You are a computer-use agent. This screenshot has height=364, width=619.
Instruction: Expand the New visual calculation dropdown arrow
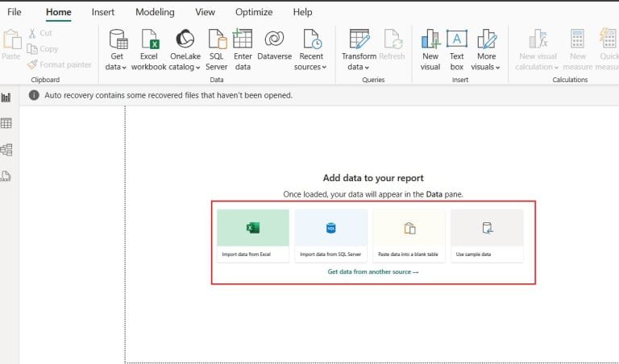[x=556, y=68]
